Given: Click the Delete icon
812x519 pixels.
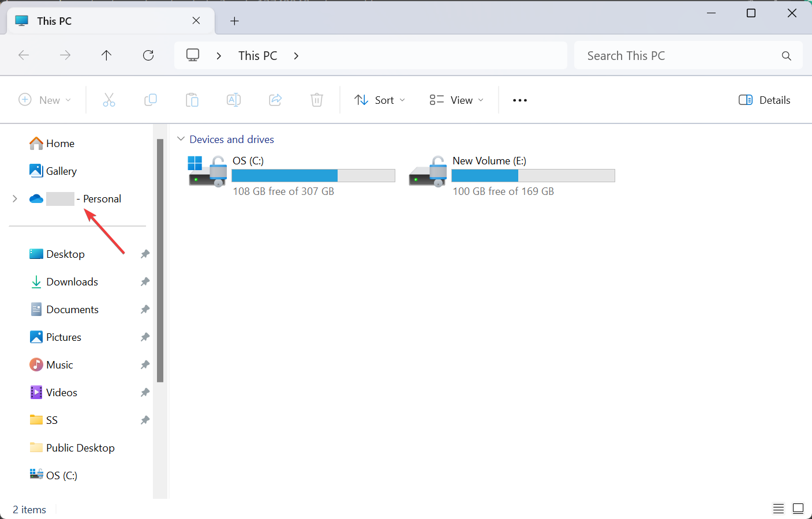Looking at the screenshot, I should 316,100.
